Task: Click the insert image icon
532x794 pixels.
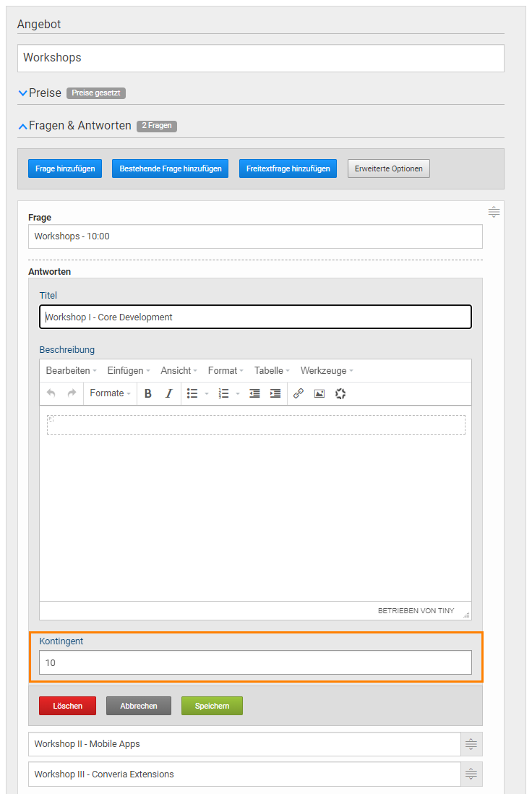Action: pyautogui.click(x=319, y=393)
